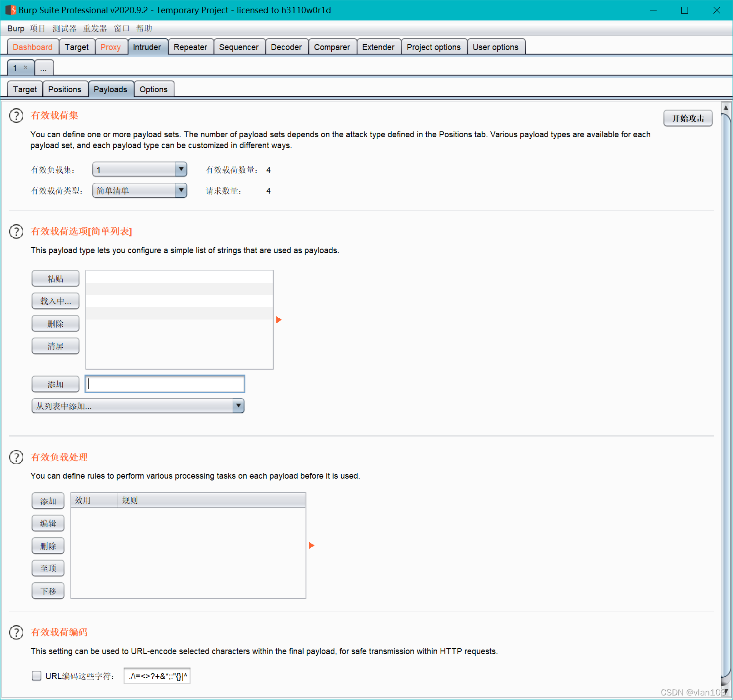Click 开始攻击 button

(688, 118)
